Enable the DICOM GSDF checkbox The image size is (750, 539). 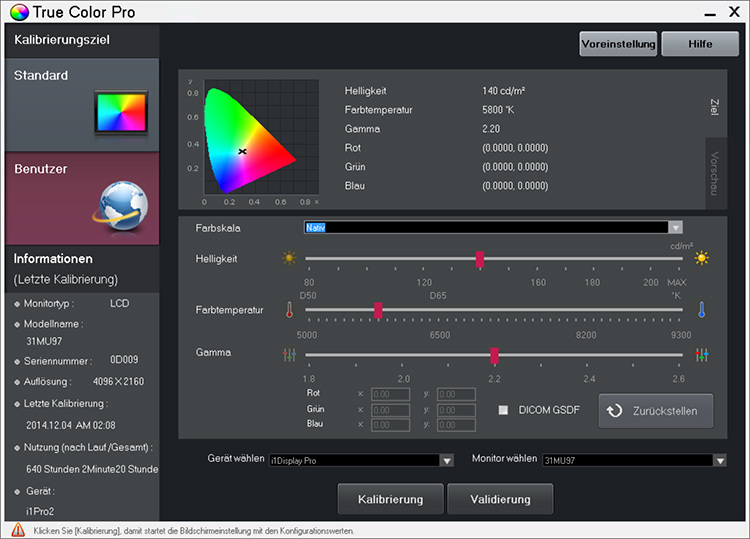[504, 410]
